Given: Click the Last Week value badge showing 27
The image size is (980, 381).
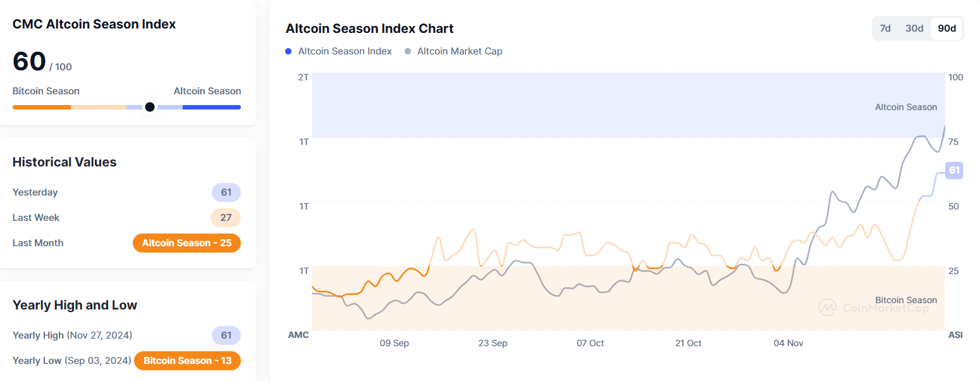Looking at the screenshot, I should [x=226, y=218].
